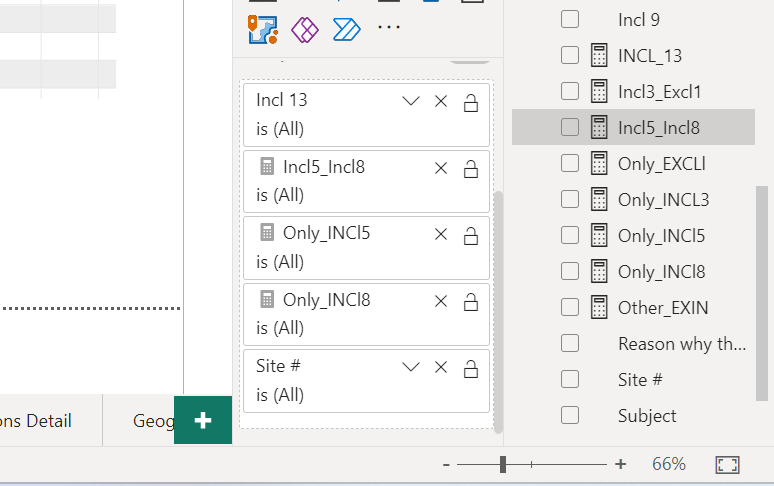Click 'is (All)' on Incl 13 filter
This screenshot has height=486, width=774.
click(280, 129)
